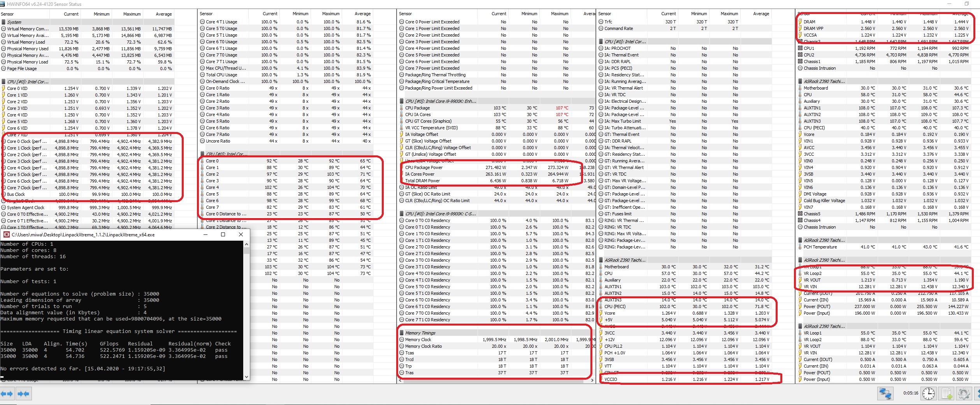Select the Memory Timings group header
Screen dimensions: 980x405
495,333
